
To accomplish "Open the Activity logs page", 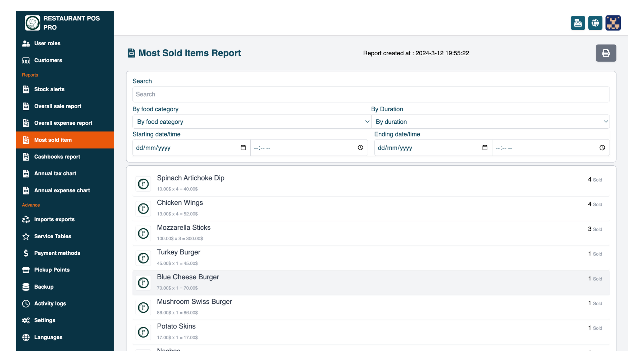I will (50, 303).
